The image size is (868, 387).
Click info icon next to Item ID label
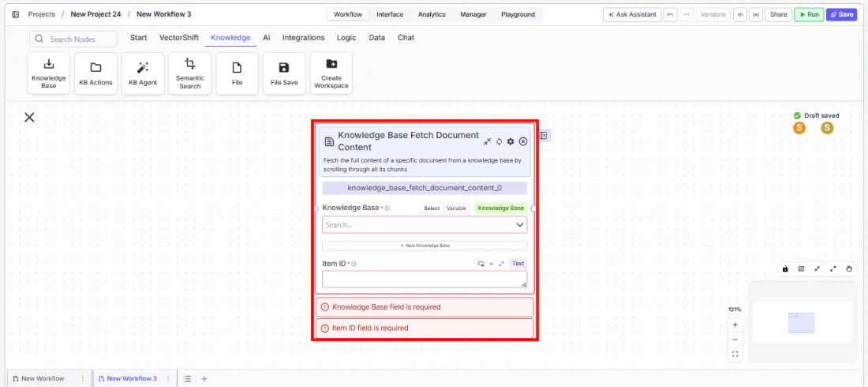pyautogui.click(x=354, y=264)
